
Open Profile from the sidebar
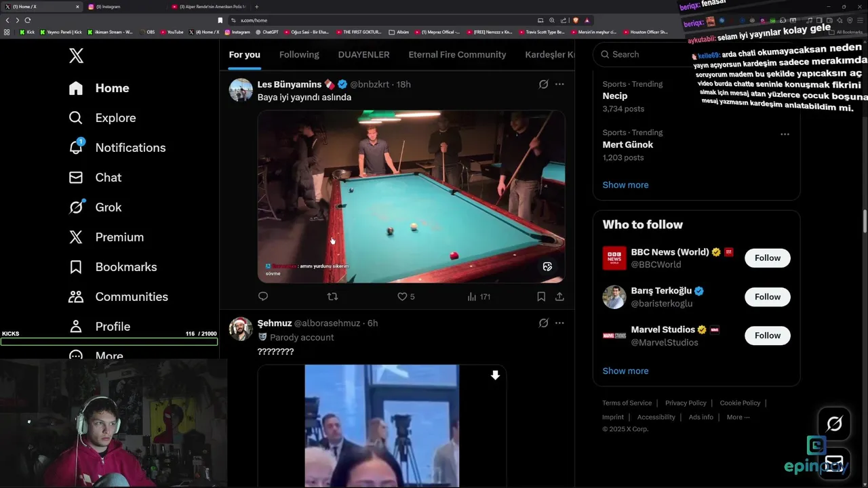pos(99,327)
